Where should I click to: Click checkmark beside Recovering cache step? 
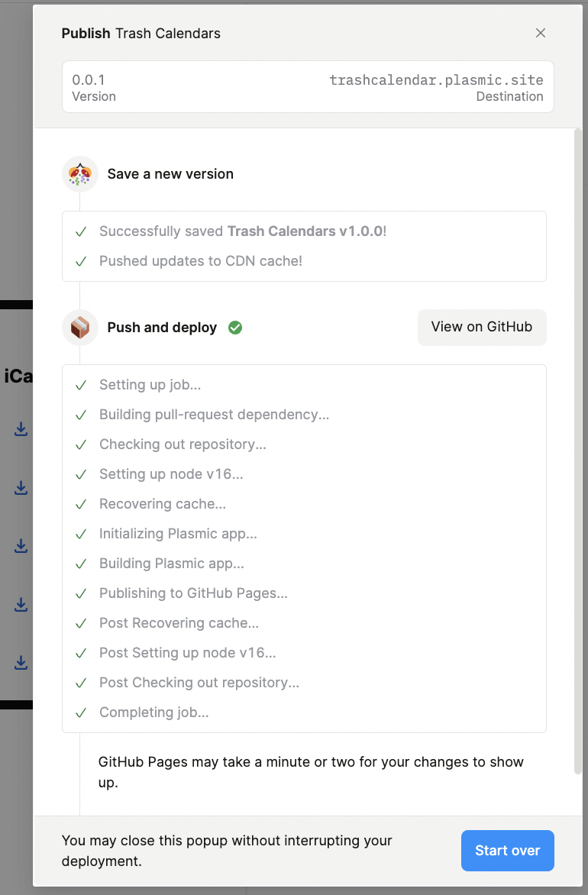click(81, 504)
